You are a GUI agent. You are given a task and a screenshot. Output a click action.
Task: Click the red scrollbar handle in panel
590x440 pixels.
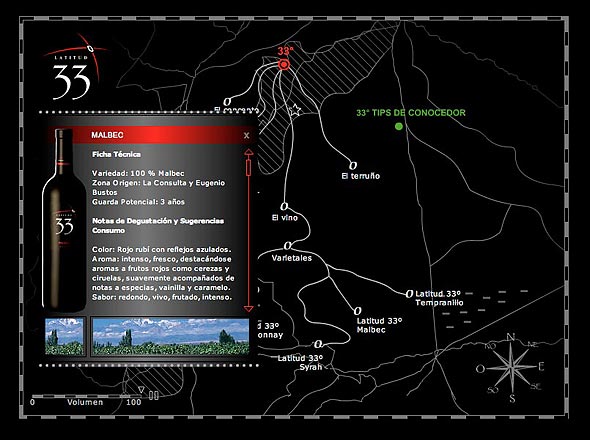click(x=248, y=168)
